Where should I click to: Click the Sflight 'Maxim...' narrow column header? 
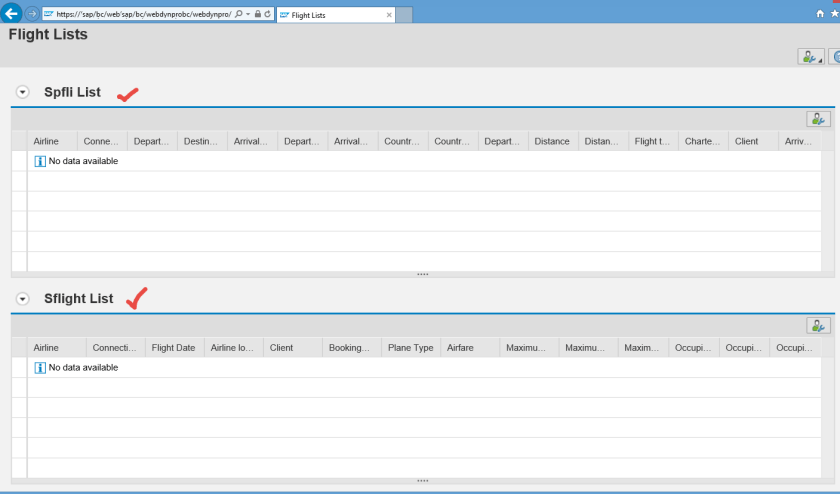pyautogui.click(x=643, y=348)
